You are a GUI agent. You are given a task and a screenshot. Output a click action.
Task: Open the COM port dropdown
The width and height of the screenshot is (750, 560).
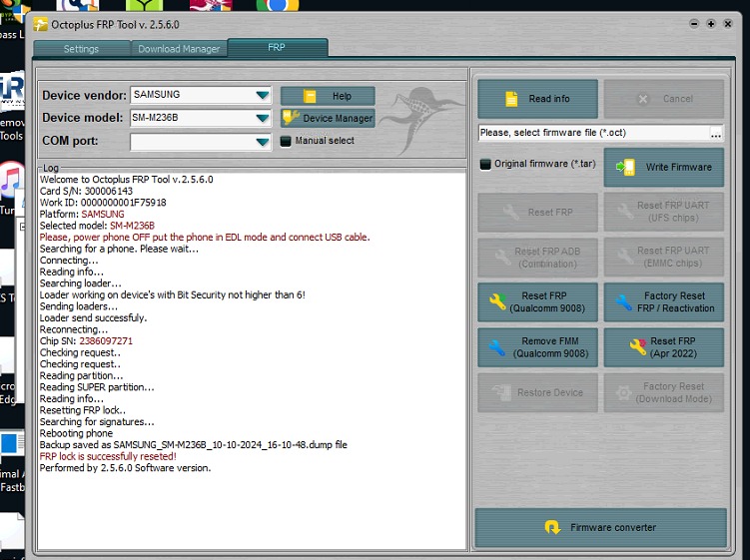tap(201, 142)
